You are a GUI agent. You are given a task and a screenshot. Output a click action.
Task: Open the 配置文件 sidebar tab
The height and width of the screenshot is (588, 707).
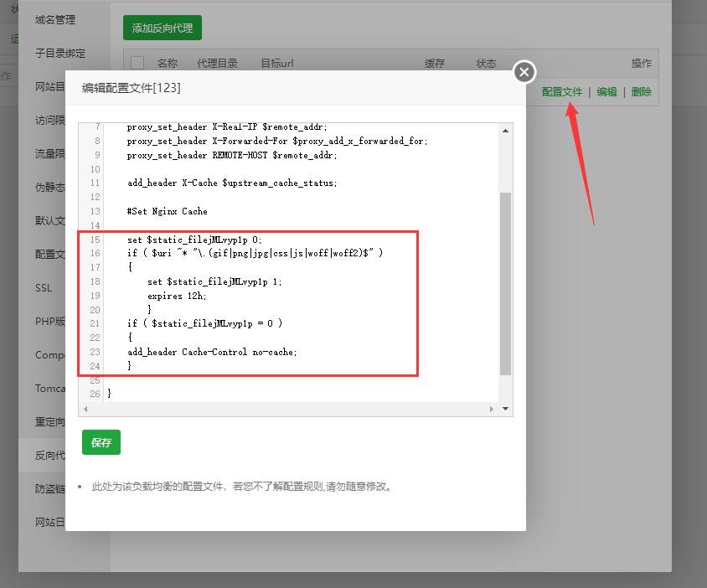(x=49, y=255)
